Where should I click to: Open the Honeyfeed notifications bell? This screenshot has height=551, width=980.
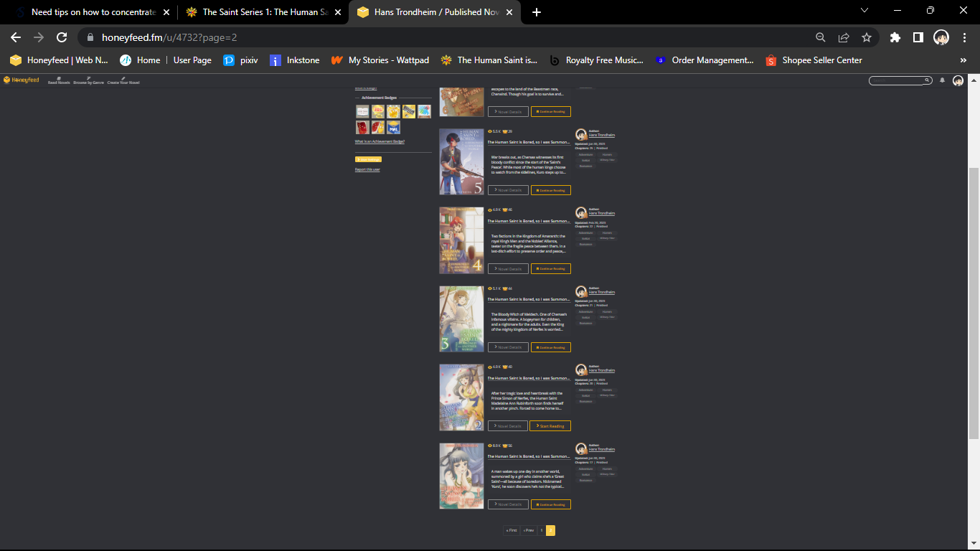tap(942, 80)
